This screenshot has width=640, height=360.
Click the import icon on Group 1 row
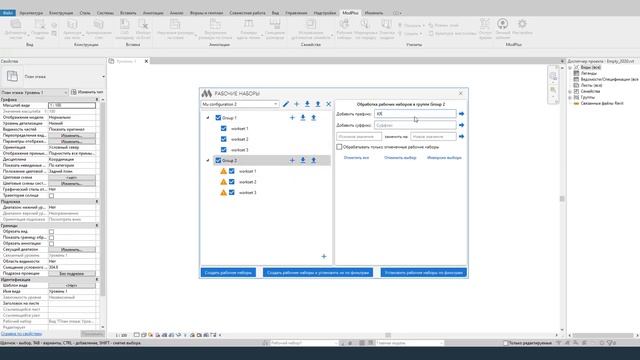coord(303,118)
